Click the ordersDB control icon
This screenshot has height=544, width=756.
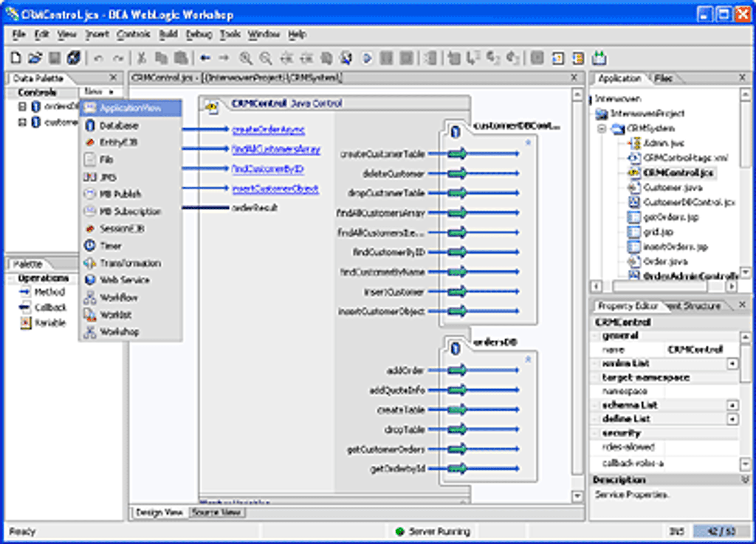(455, 348)
